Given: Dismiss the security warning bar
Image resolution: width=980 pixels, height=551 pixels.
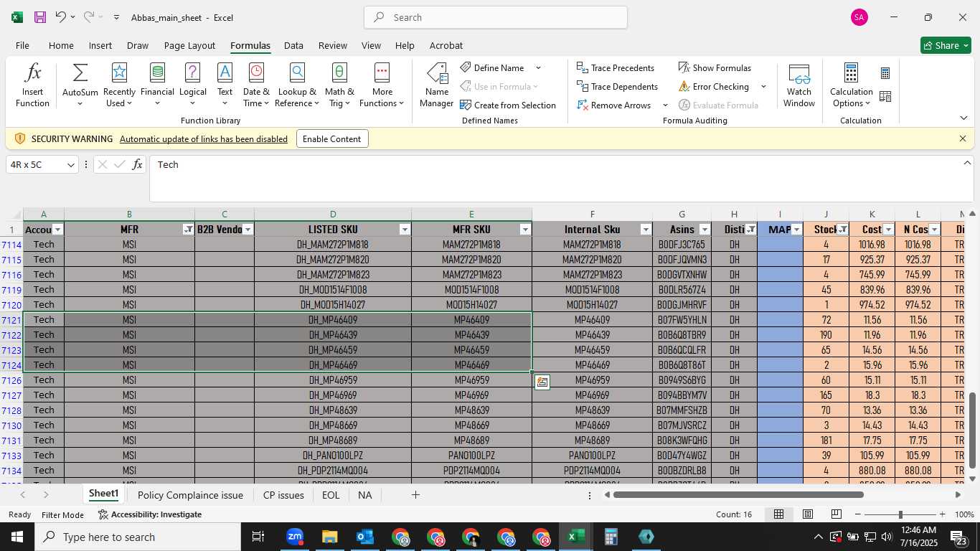Looking at the screenshot, I should 963,138.
